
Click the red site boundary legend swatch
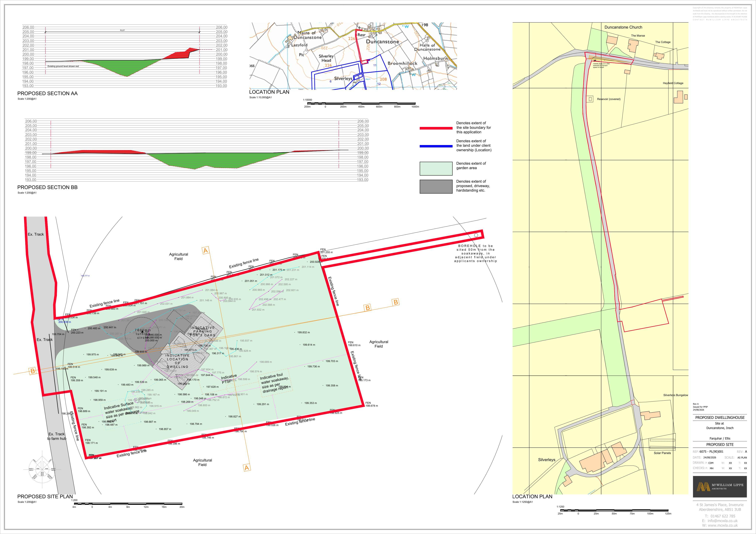coord(436,128)
